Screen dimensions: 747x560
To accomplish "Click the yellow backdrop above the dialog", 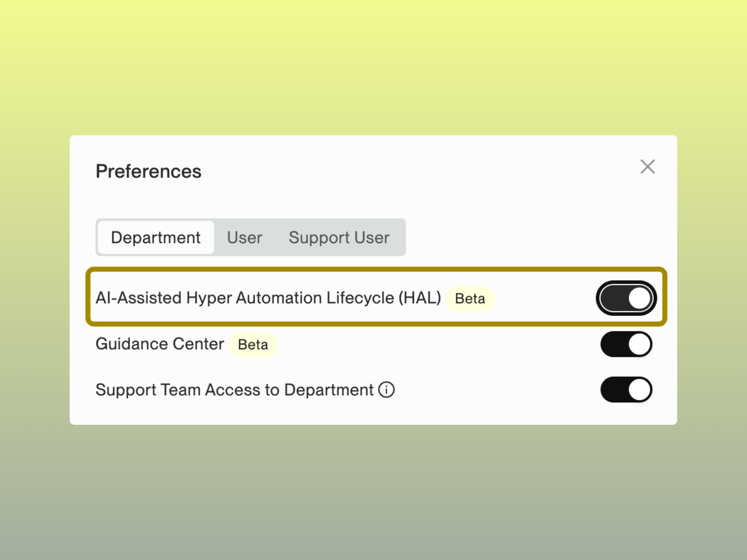I will pyautogui.click(x=371, y=68).
